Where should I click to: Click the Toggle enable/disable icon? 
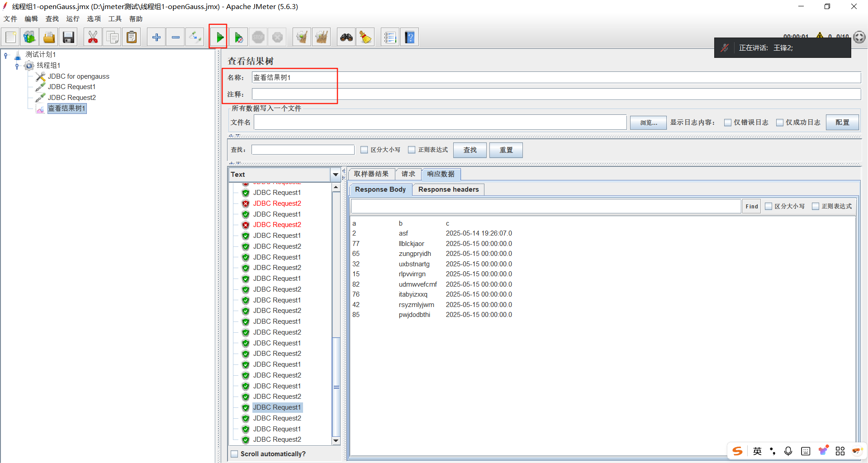(x=195, y=37)
